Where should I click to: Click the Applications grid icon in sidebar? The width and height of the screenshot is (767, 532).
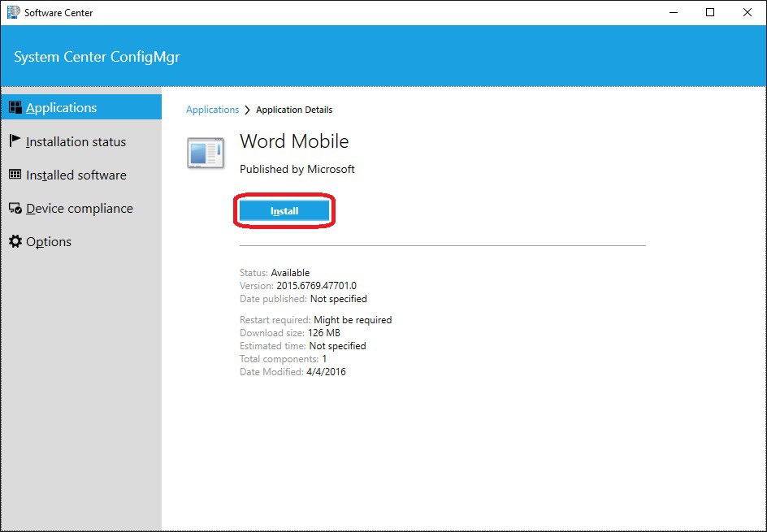pyautogui.click(x=15, y=107)
